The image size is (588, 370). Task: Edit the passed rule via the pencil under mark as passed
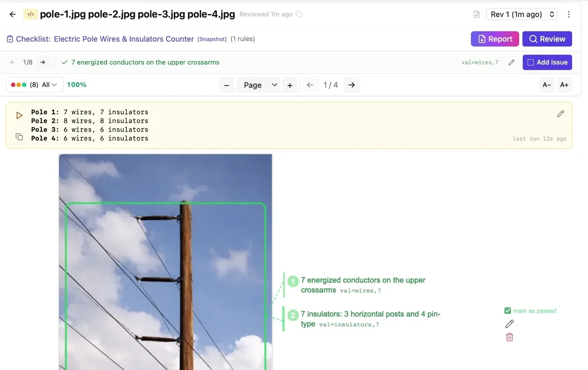[x=509, y=323]
